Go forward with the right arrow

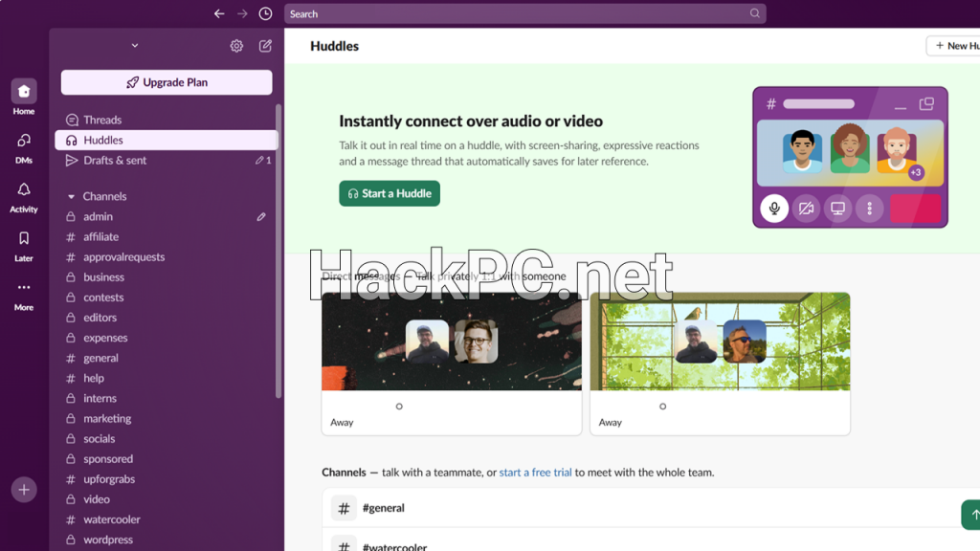coord(242,13)
